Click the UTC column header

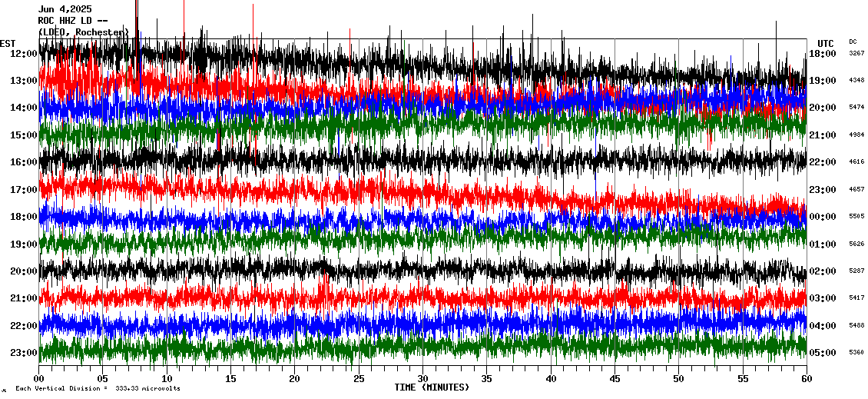[825, 43]
